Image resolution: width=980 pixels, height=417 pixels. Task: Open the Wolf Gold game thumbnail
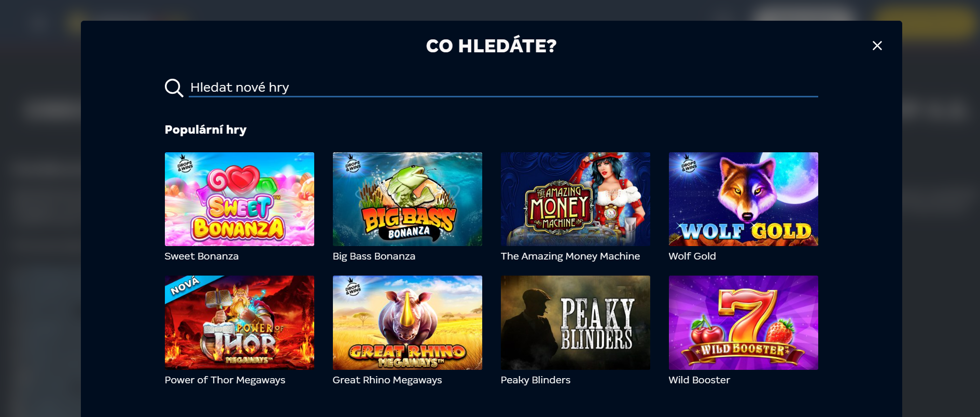point(743,199)
